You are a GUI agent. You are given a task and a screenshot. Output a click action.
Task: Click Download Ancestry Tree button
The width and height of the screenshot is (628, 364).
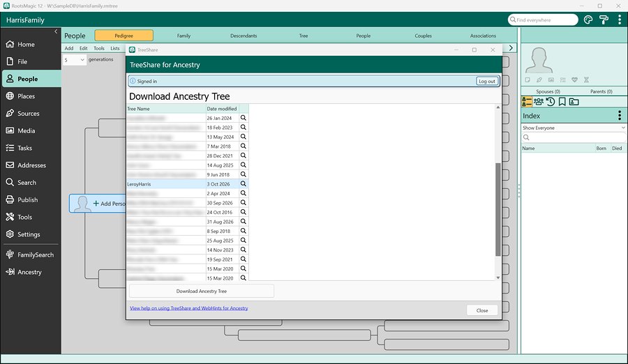pyautogui.click(x=202, y=291)
